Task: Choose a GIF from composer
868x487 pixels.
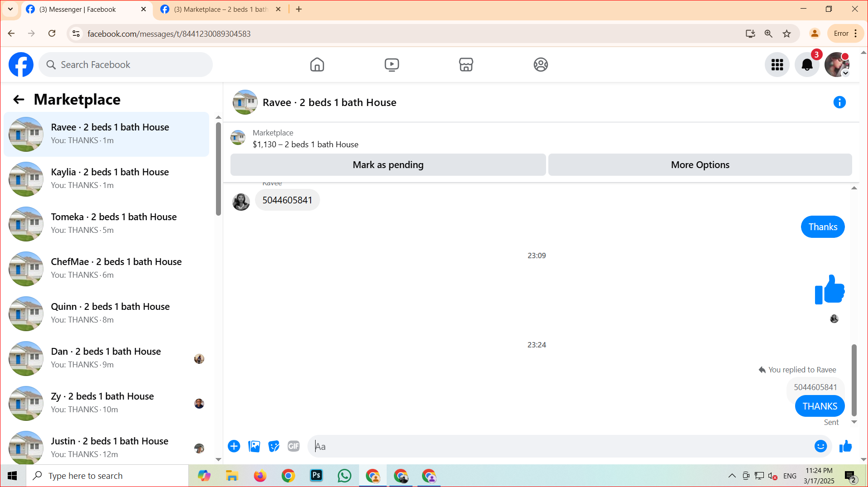Action: tap(293, 446)
